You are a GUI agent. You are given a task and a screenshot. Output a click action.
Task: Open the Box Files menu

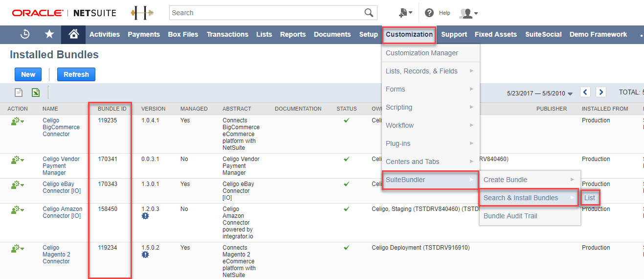point(183,34)
